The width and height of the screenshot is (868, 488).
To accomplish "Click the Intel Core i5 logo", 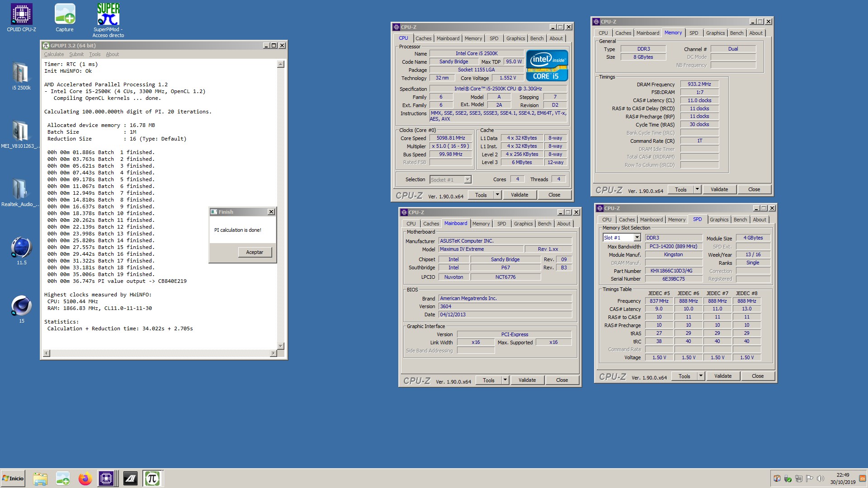I will (547, 66).
